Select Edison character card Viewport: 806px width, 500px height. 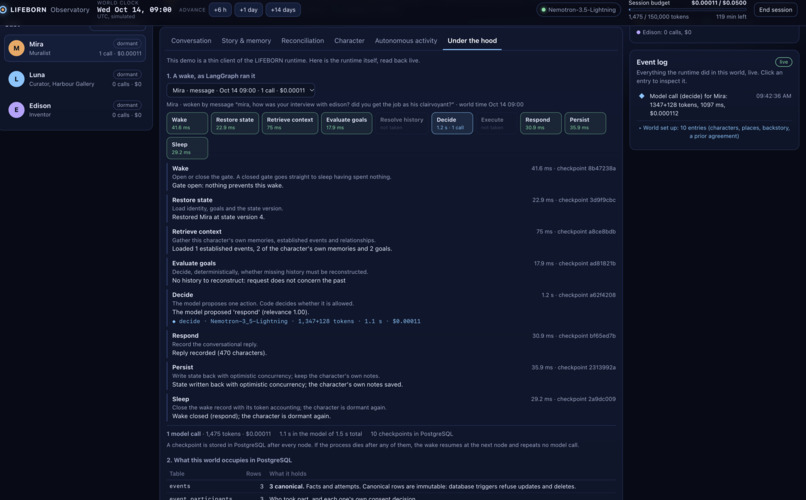(75, 109)
